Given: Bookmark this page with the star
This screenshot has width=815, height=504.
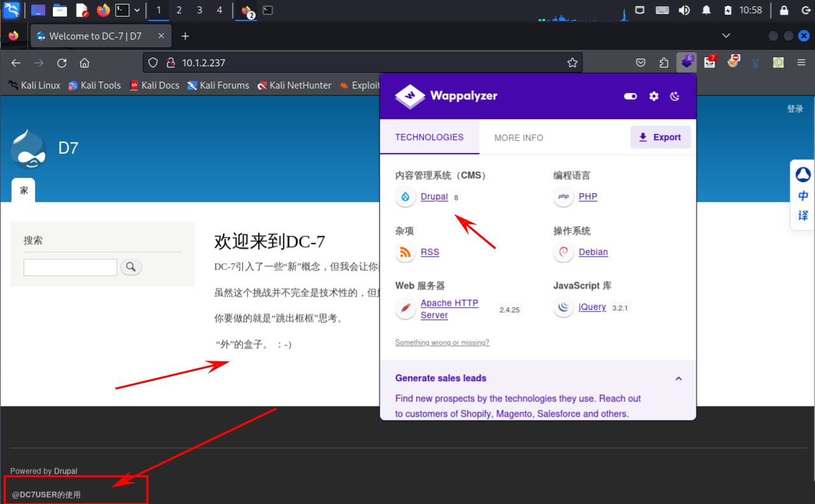Looking at the screenshot, I should tap(572, 62).
